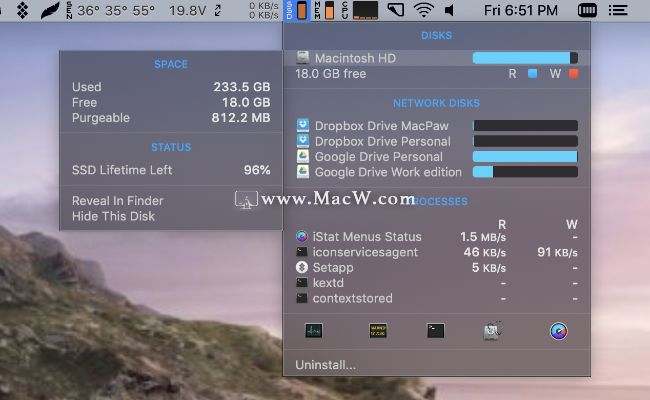The height and width of the screenshot is (400, 650).
Task: Click Reveal In Finder
Action: pyautogui.click(x=118, y=201)
